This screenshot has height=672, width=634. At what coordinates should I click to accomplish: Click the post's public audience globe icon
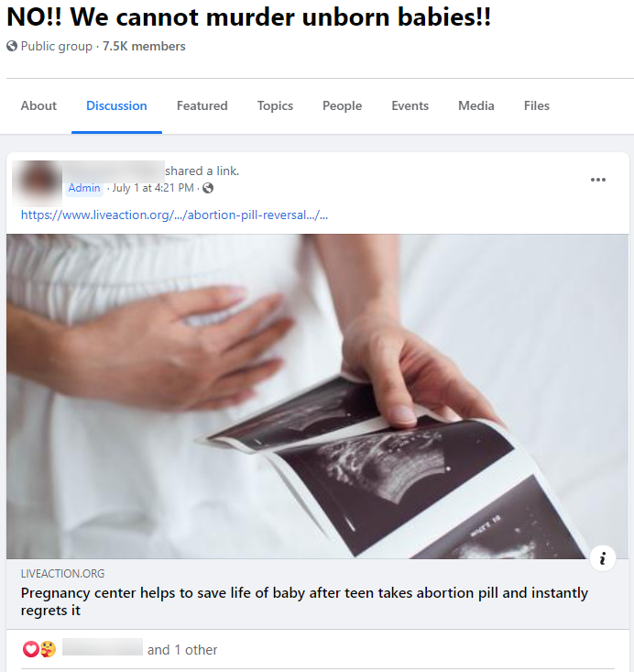tap(208, 188)
